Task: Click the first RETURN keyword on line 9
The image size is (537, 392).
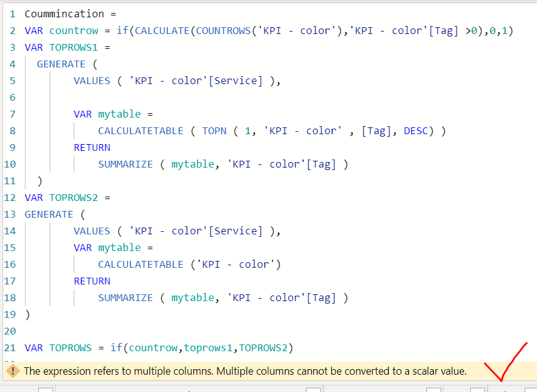Action: pyautogui.click(x=92, y=148)
